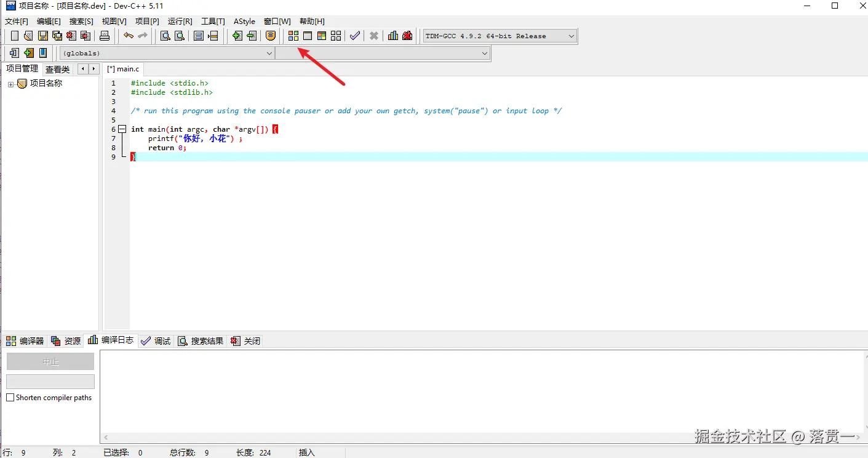Open the 项目[P] menu
Image resolution: width=868 pixels, height=458 pixels.
[147, 21]
